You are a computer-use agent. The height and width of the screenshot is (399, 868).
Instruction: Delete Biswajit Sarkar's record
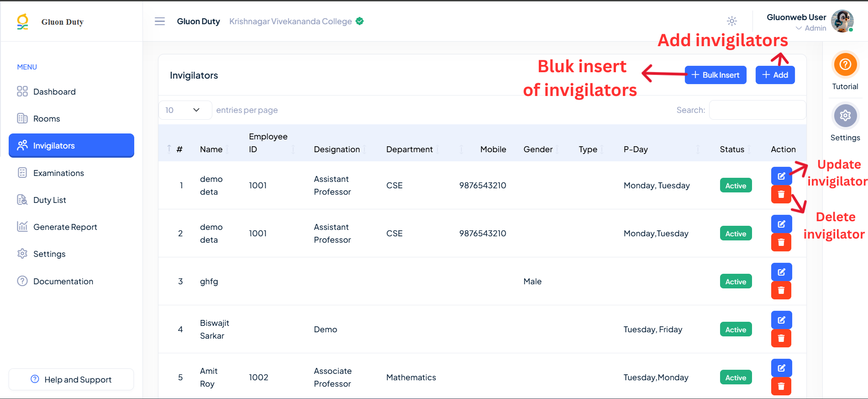pyautogui.click(x=781, y=338)
